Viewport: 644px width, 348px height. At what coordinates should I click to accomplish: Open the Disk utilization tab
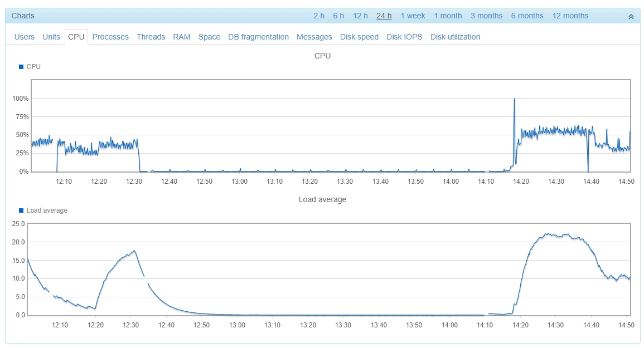point(455,37)
